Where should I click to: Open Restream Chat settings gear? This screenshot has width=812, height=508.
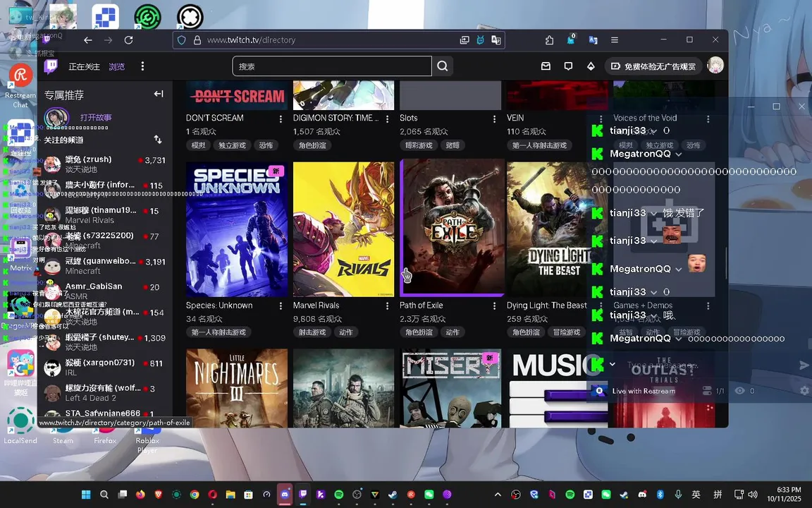click(804, 391)
